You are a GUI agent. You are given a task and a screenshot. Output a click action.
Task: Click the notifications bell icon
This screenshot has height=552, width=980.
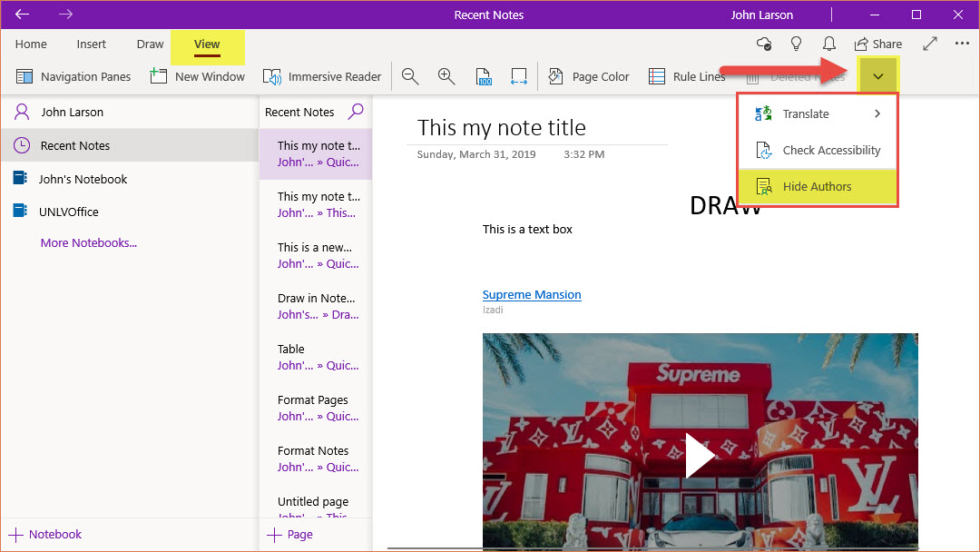[828, 44]
